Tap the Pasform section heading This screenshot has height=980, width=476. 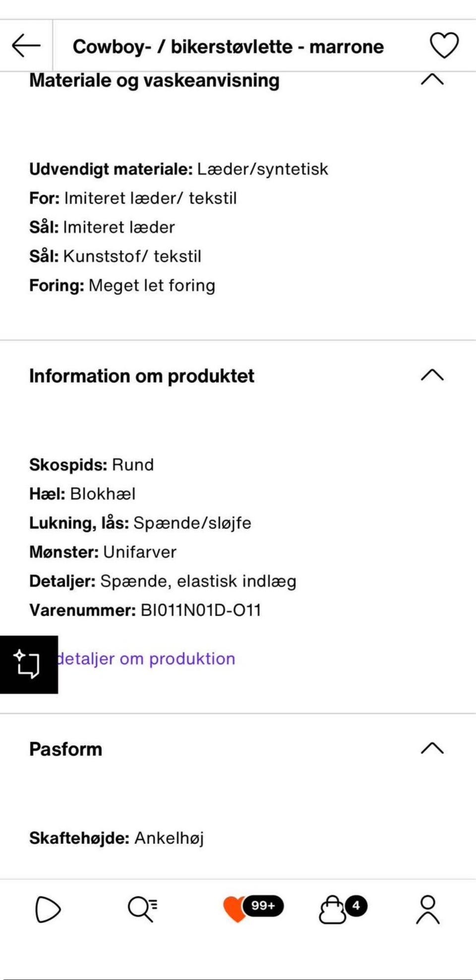point(66,749)
